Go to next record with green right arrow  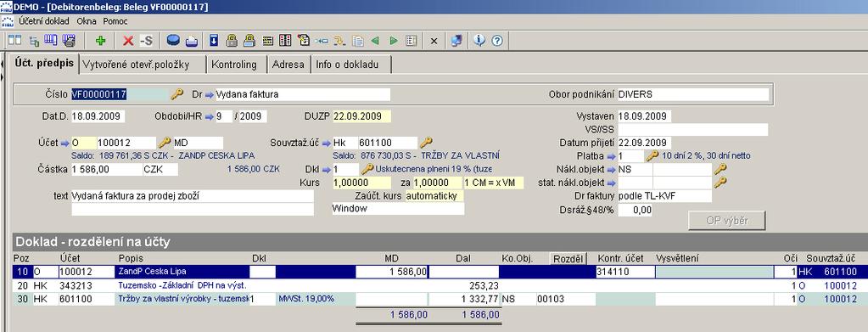point(394,41)
